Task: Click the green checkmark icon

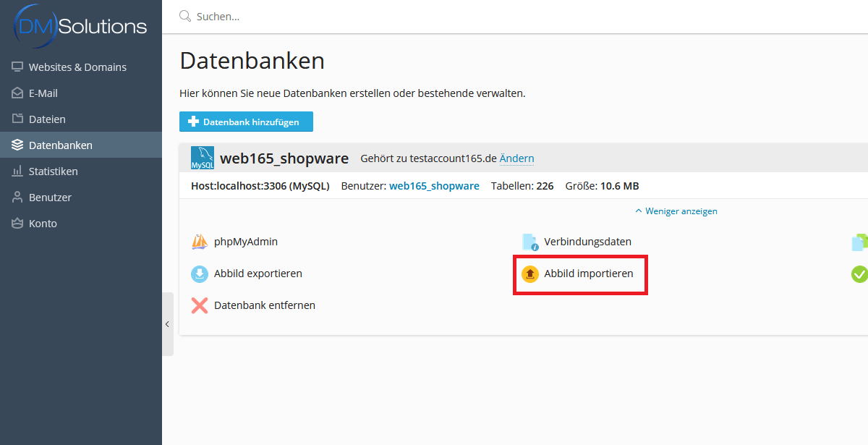Action: click(x=859, y=274)
